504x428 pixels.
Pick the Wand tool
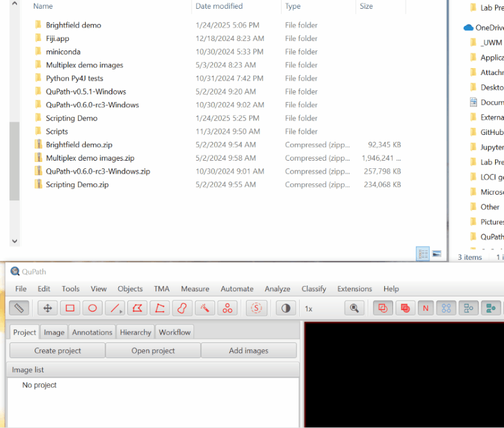(x=205, y=308)
